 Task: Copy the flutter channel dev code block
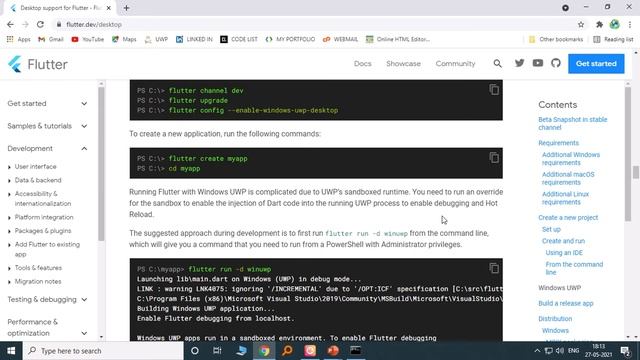coord(494,89)
